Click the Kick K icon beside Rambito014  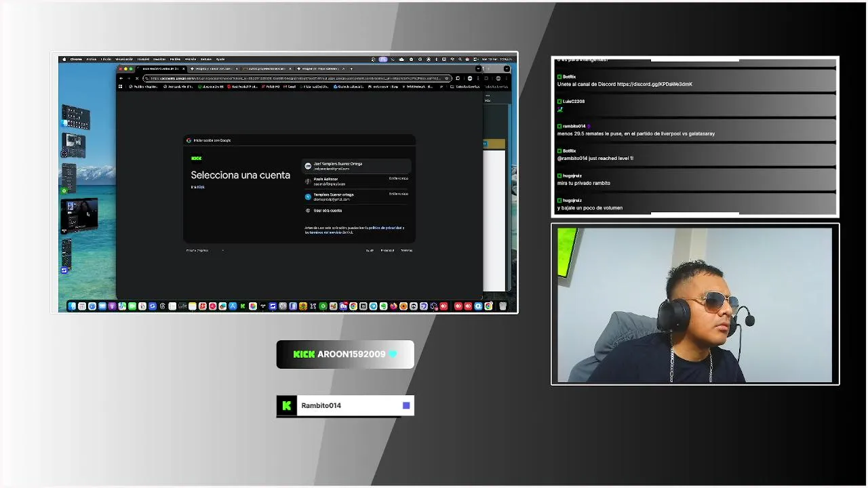pyautogui.click(x=286, y=405)
